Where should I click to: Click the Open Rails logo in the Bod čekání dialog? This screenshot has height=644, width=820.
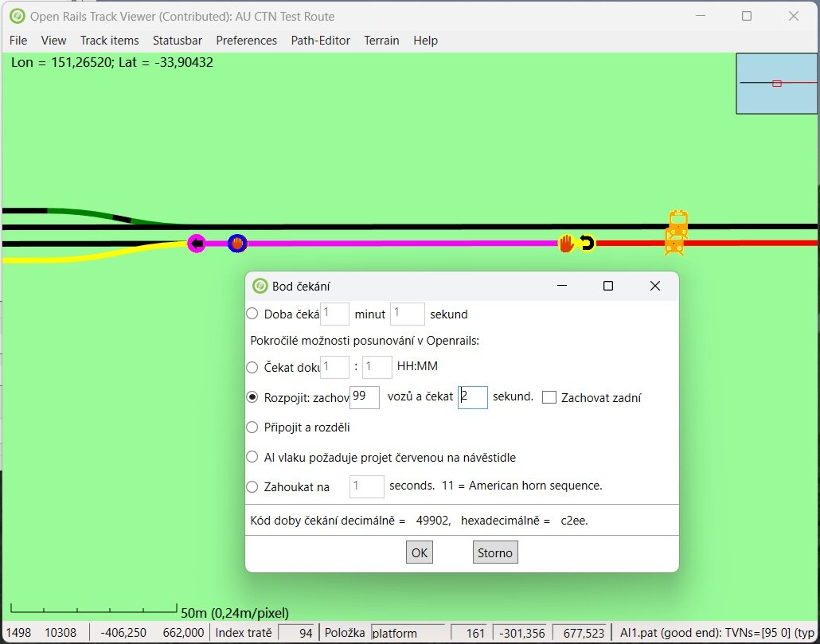coord(260,287)
